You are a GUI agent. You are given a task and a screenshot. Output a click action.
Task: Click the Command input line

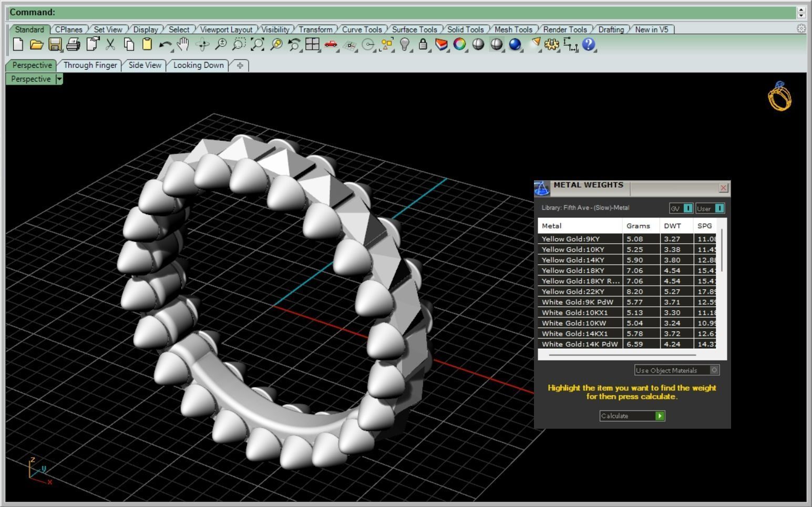tap(402, 12)
